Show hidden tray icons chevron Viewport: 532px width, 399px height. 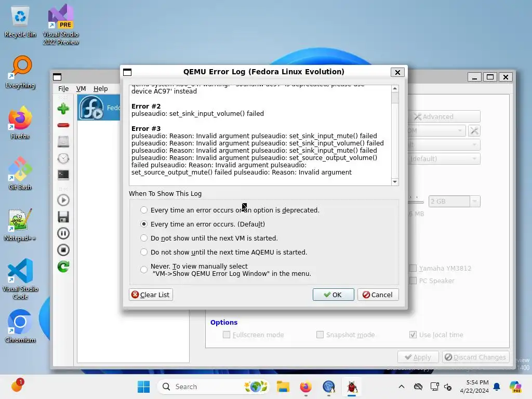click(x=402, y=387)
